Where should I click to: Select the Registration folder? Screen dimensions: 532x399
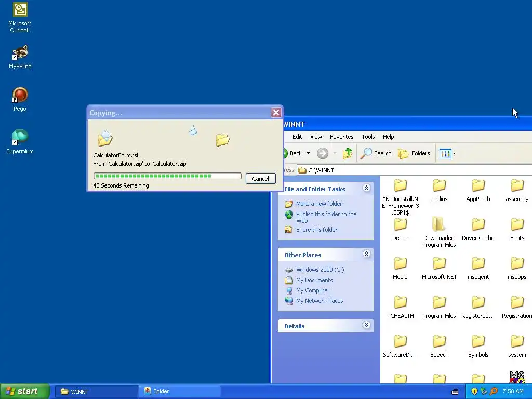coord(517,308)
